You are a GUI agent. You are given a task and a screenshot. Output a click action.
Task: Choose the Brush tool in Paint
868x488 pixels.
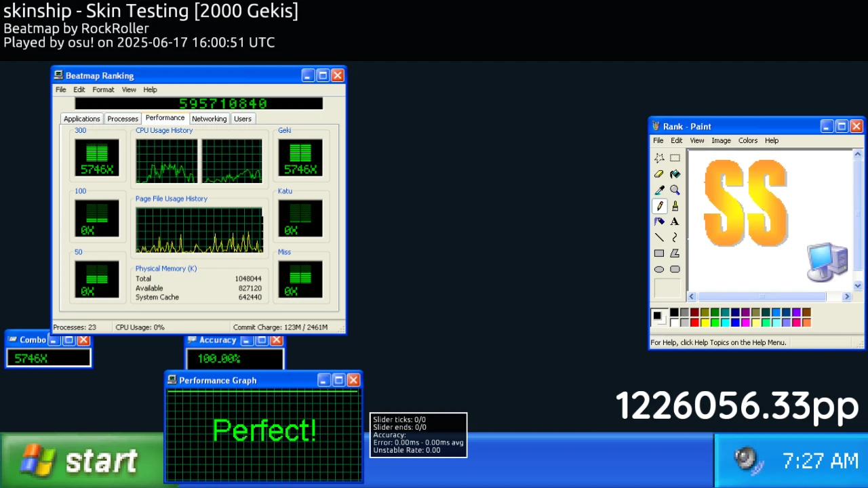point(675,206)
